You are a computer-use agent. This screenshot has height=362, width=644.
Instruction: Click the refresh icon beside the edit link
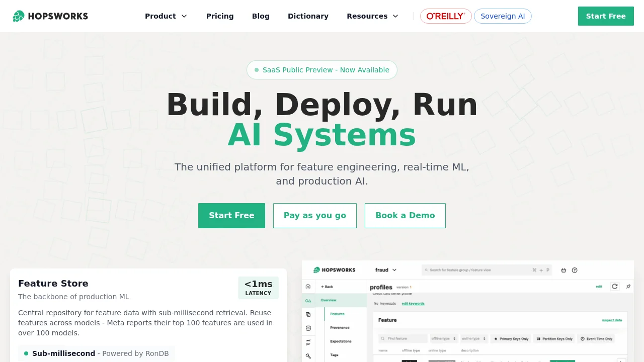click(x=615, y=287)
